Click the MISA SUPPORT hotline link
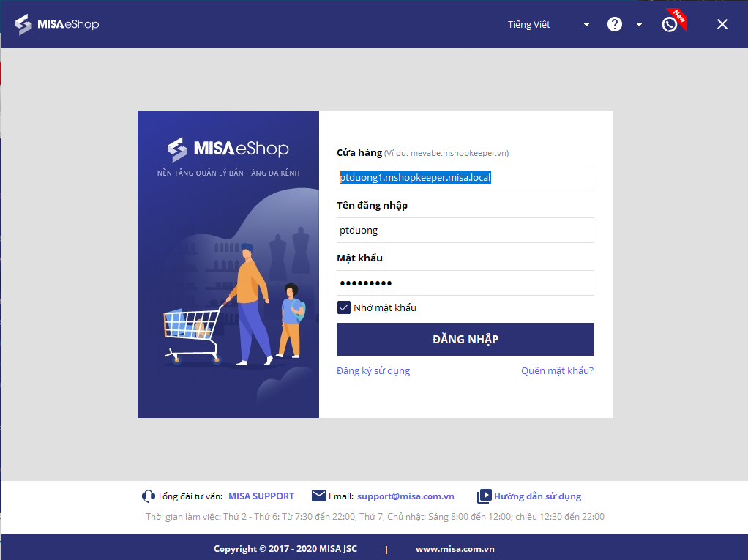This screenshot has height=560, width=748. (261, 496)
